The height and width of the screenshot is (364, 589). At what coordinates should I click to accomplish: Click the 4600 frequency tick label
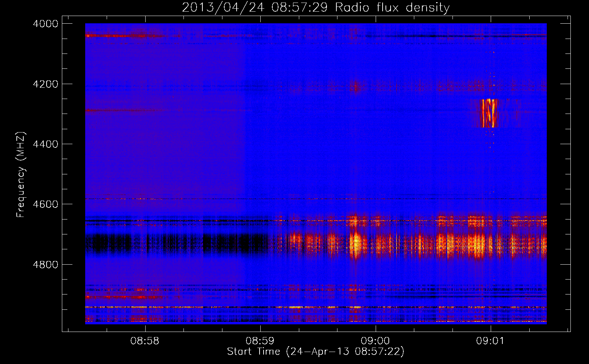[x=46, y=204]
